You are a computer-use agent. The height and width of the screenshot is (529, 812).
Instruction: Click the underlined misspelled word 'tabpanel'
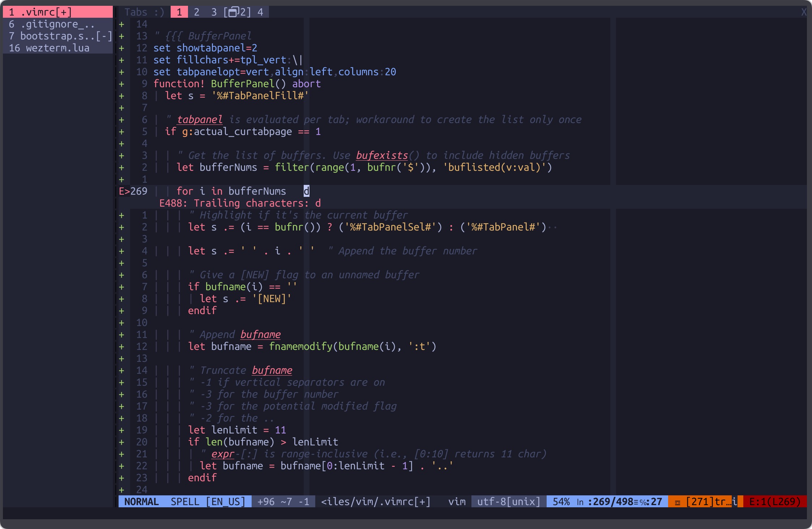[200, 119]
